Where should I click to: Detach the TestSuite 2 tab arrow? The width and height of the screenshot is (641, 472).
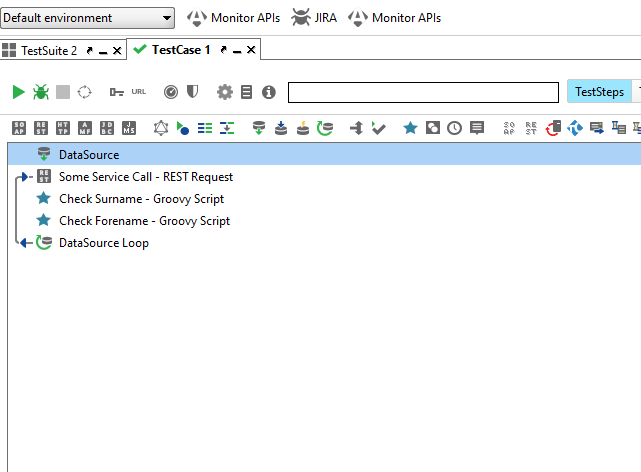pos(90,51)
